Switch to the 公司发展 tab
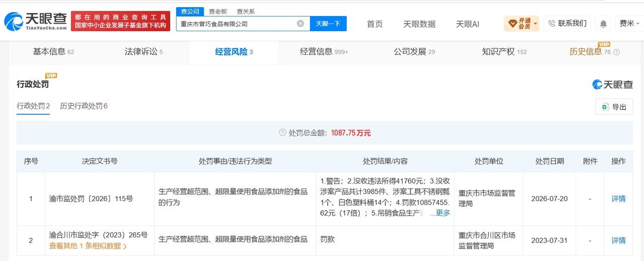Viewport: 644px width, 261px height. (x=414, y=51)
